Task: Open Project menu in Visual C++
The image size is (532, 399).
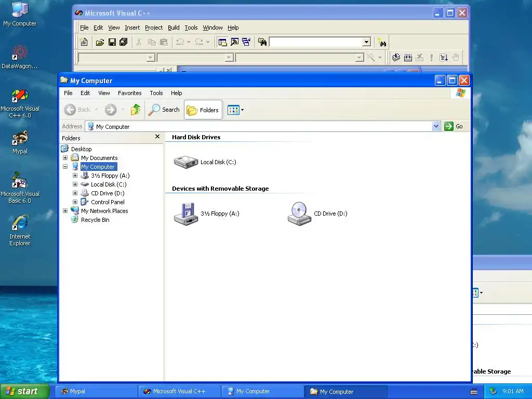Action: click(x=154, y=28)
